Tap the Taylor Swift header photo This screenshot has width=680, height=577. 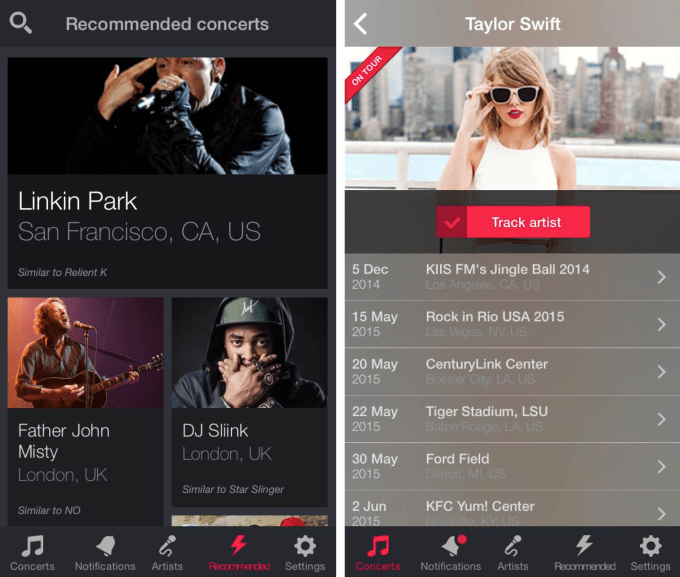(x=512, y=118)
